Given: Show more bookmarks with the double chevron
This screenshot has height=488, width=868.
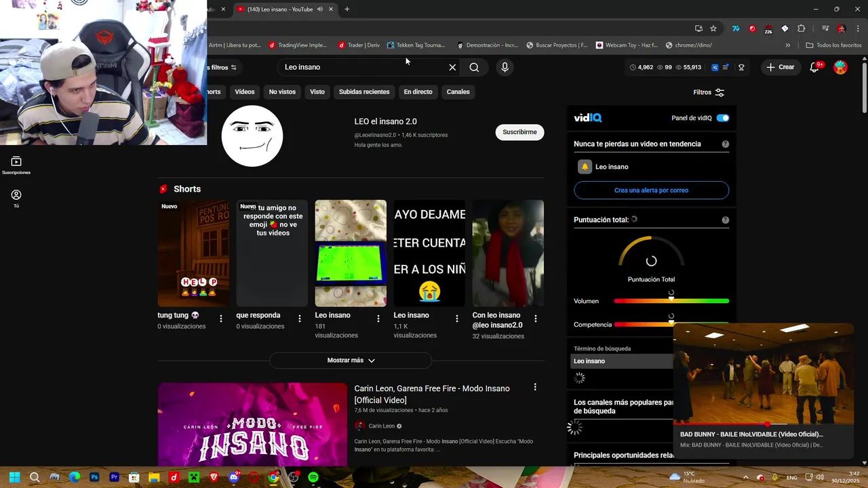Looking at the screenshot, I should (787, 45).
